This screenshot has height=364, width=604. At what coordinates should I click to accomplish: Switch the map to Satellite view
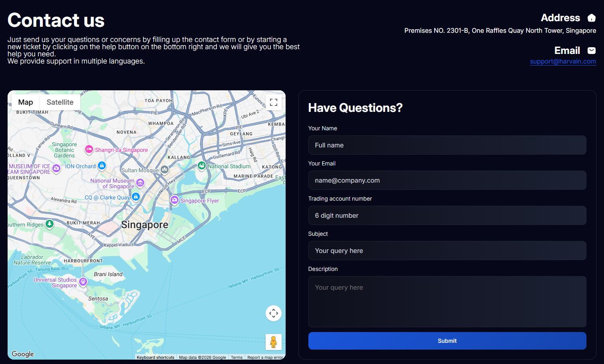click(60, 102)
